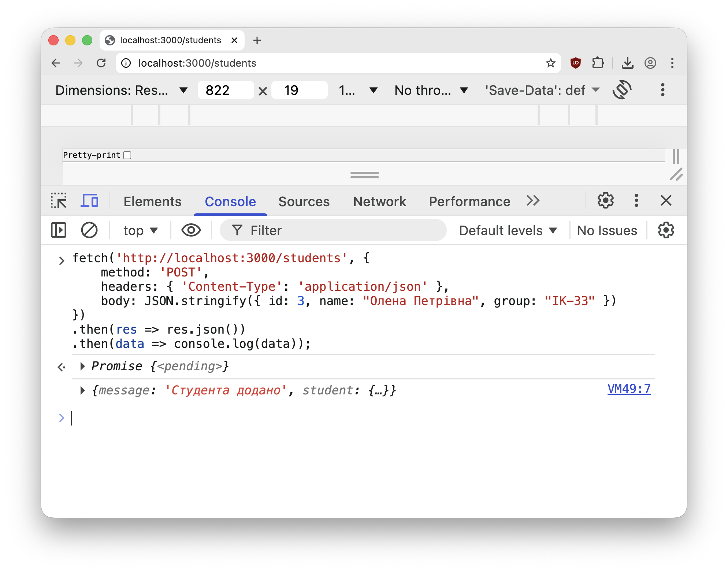Click the live expression eye icon
The height and width of the screenshot is (572, 728).
(191, 230)
